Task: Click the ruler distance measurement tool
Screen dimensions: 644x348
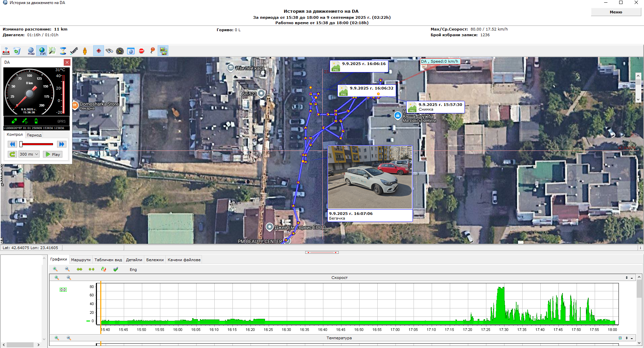Action: click(6, 51)
